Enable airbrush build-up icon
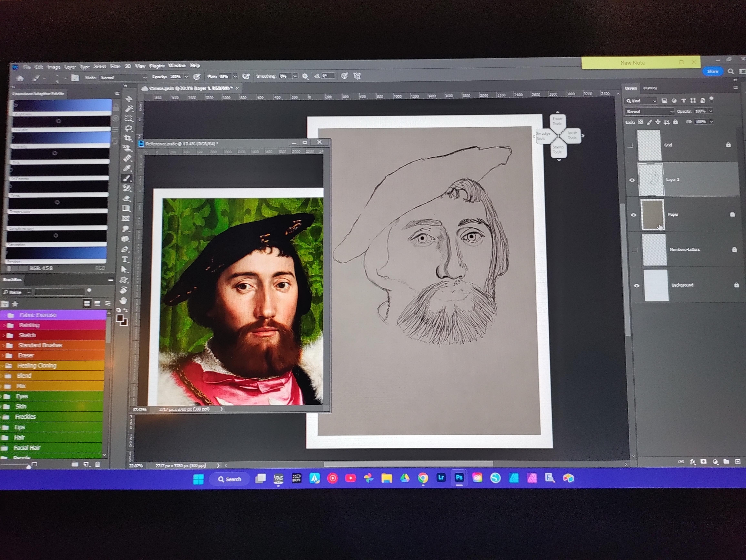Viewport: 746px width, 560px height. [246, 76]
